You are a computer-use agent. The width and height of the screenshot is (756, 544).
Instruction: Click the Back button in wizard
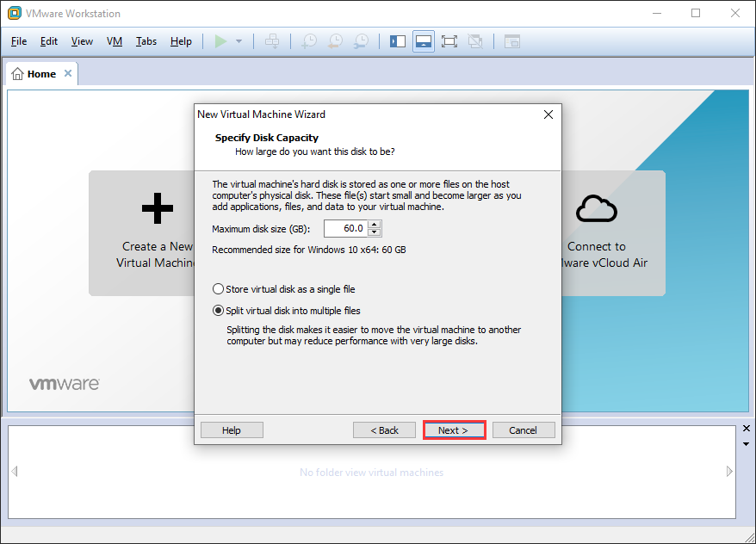point(384,430)
